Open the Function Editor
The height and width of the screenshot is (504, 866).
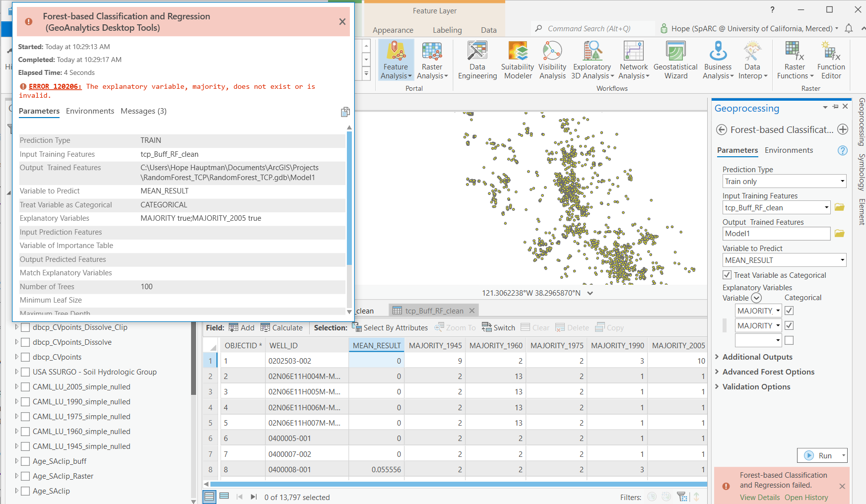pos(831,61)
